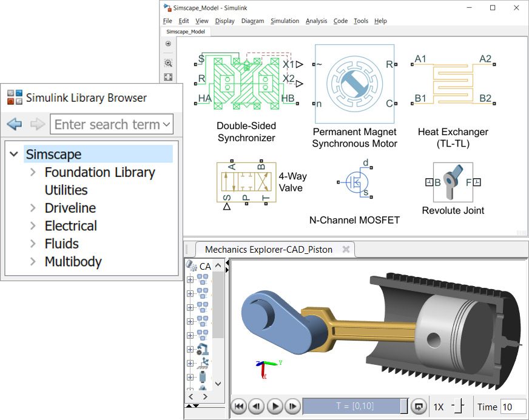
Task: Click the Time value input field
Action: tap(513, 407)
